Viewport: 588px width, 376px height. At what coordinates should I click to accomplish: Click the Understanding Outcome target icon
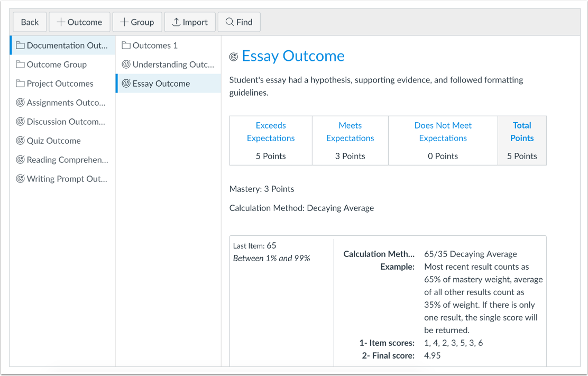126,65
